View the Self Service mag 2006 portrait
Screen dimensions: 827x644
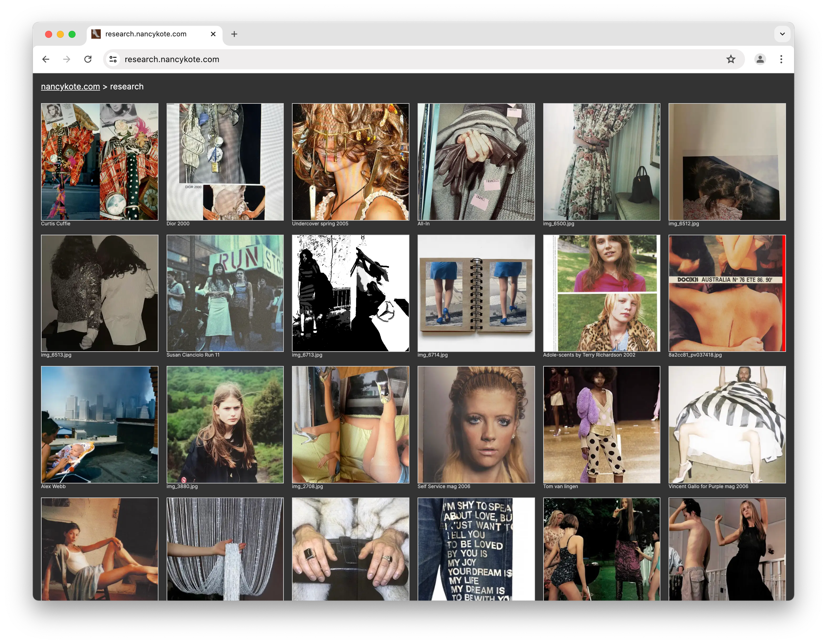pos(476,424)
